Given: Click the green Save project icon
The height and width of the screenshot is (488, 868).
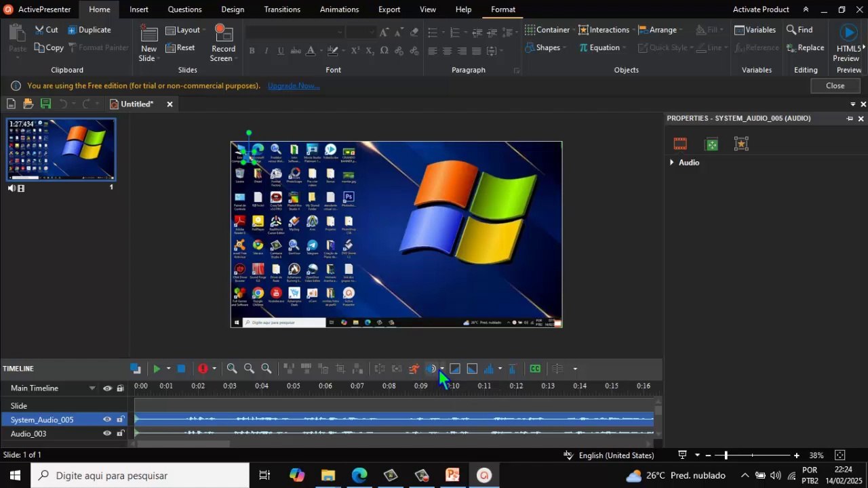Looking at the screenshot, I should (45, 104).
